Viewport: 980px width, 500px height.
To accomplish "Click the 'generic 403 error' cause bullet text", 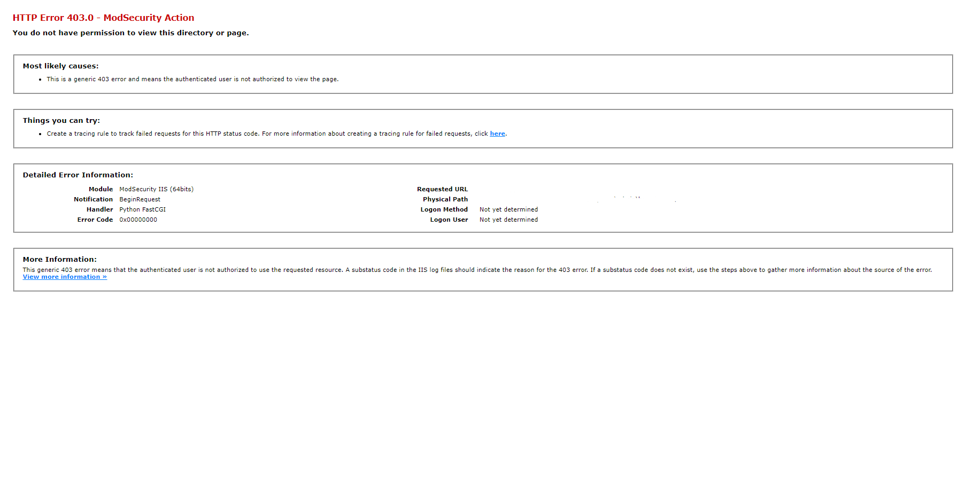I will tap(192, 79).
